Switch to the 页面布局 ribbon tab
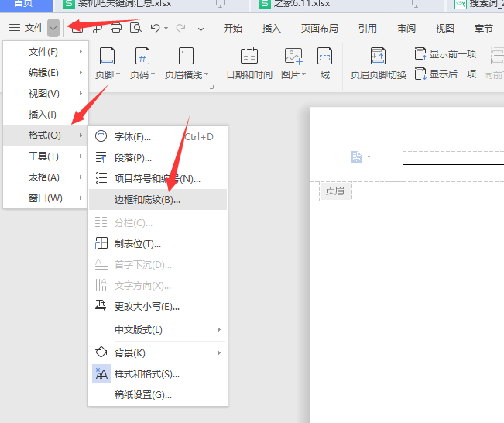This screenshot has height=423, width=504. coord(319,28)
